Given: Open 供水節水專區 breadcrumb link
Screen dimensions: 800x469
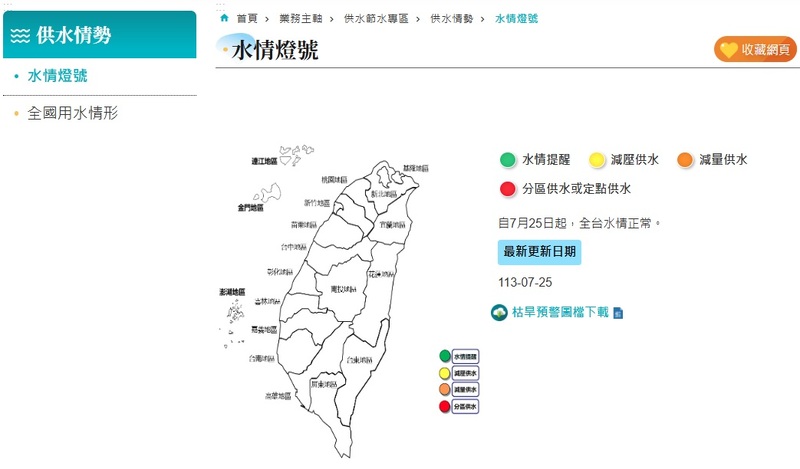Looking at the screenshot, I should point(376,19).
